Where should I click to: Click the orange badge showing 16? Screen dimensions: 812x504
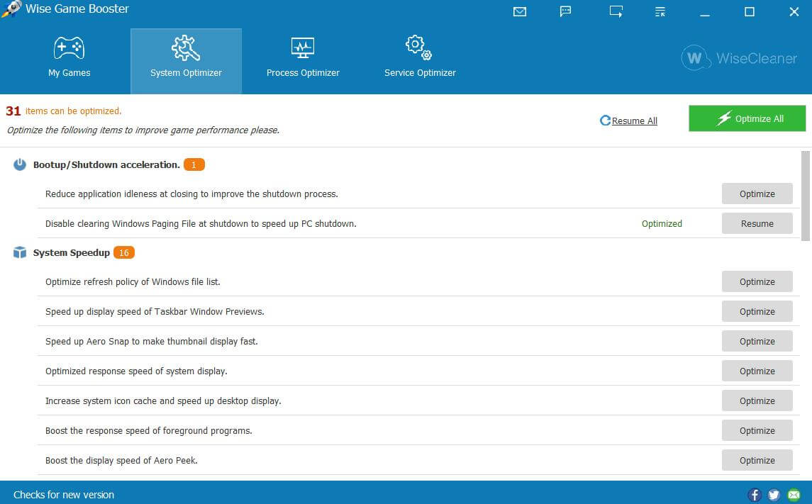point(124,252)
